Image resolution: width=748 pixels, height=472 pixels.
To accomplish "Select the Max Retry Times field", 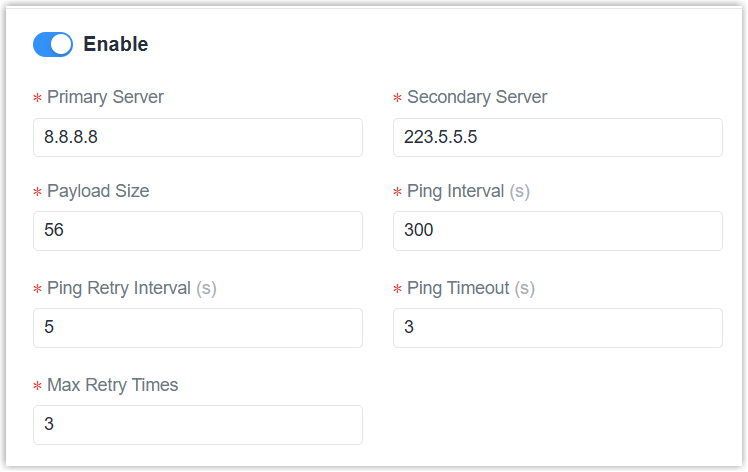I will coord(198,424).
